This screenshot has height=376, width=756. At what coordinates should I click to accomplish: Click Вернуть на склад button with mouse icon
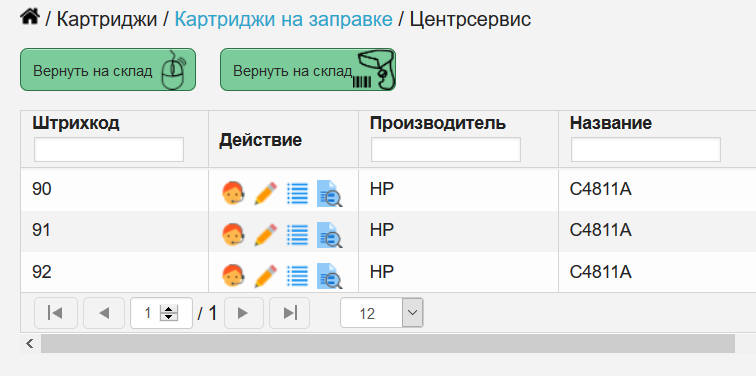(x=108, y=69)
